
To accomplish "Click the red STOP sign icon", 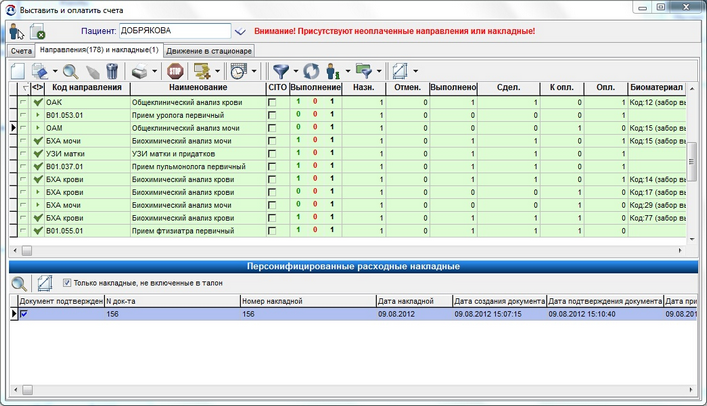I will pos(175,71).
